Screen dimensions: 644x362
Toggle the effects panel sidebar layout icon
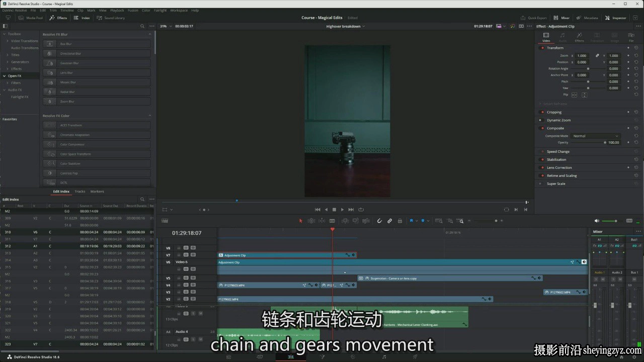[x=5, y=26]
